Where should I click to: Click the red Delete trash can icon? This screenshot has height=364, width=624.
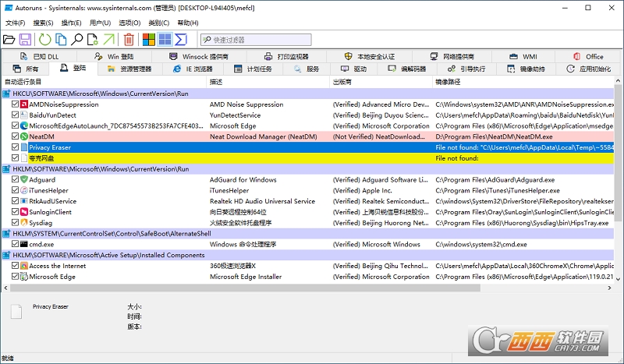point(129,40)
